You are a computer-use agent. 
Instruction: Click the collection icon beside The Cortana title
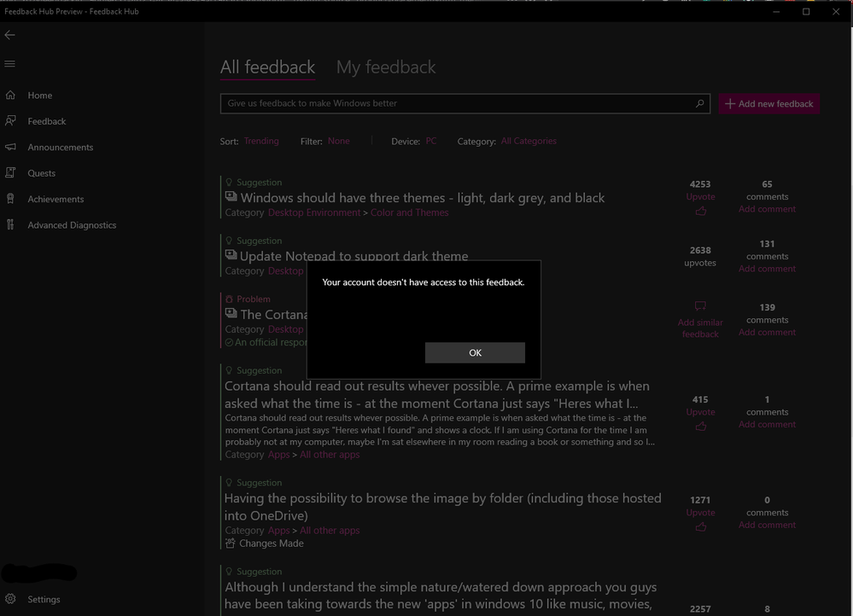[231, 313]
